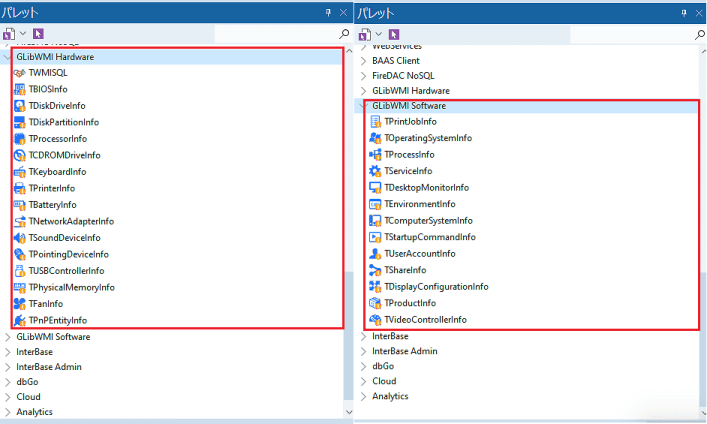This screenshot has height=424, width=707.
Task: Click the TFanInfo fan icon
Action: [19, 304]
